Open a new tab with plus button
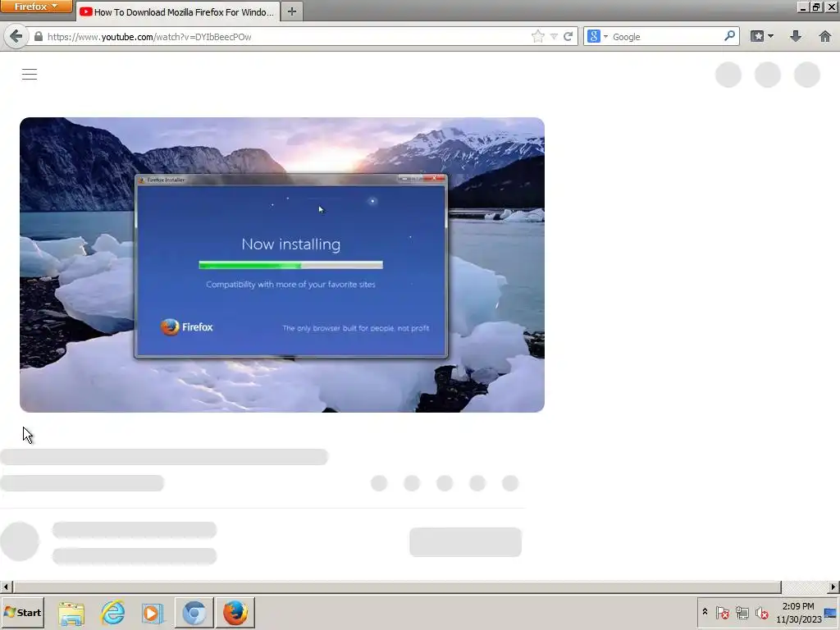 [292, 11]
